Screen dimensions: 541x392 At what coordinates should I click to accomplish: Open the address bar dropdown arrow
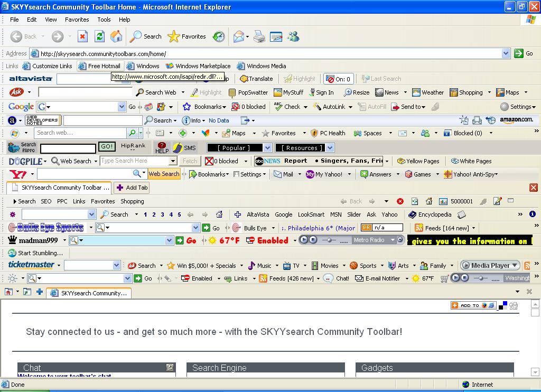pos(506,53)
